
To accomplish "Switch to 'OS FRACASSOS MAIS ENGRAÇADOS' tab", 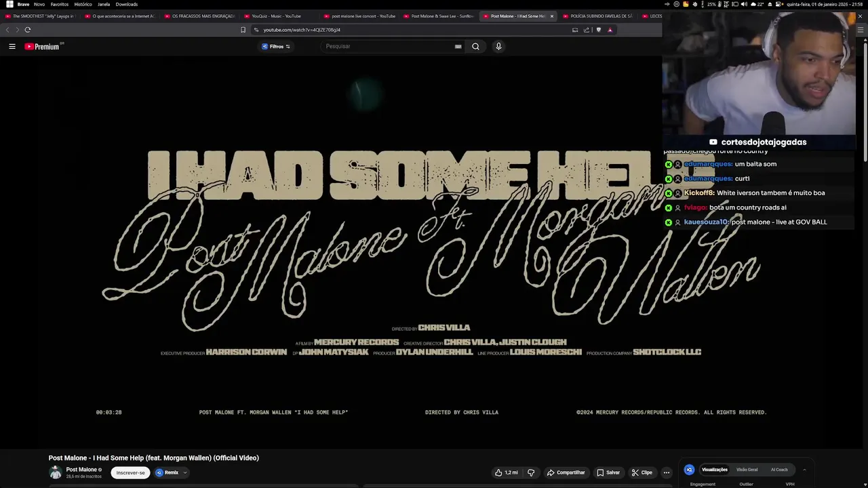I will 199,16.
